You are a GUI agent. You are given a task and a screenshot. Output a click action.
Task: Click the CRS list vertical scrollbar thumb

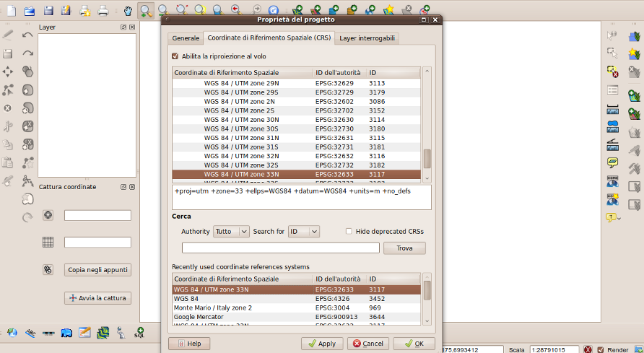pyautogui.click(x=427, y=158)
